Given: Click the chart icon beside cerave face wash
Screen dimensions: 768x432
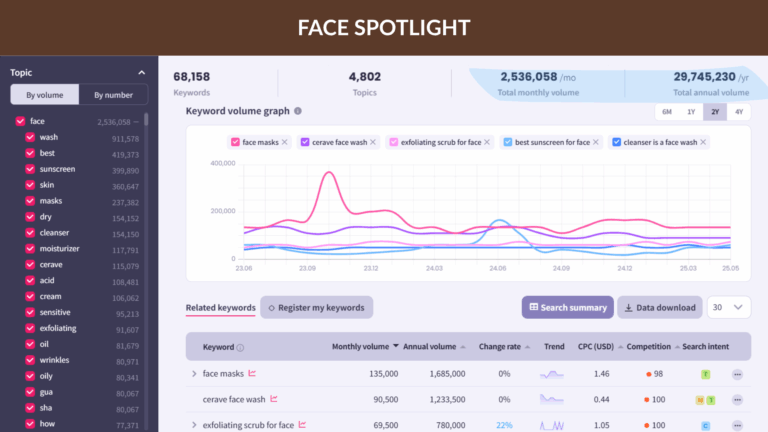Looking at the screenshot, I should [x=274, y=399].
